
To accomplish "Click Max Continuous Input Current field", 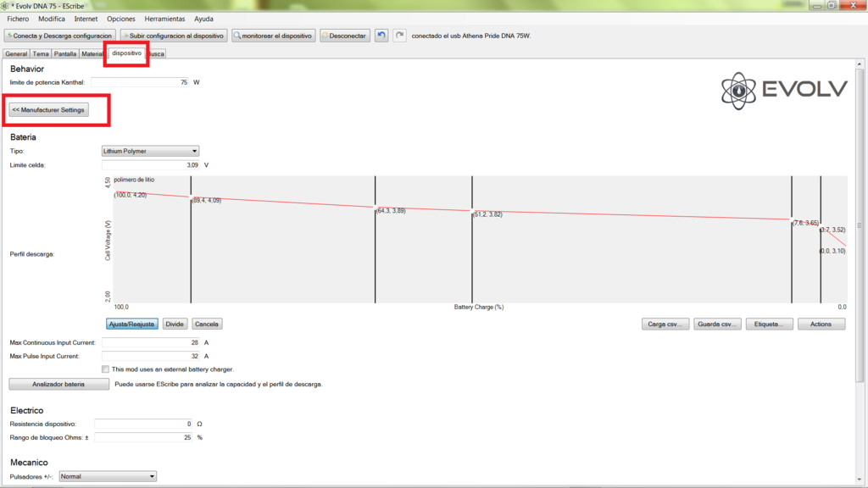I will pyautogui.click(x=150, y=342).
